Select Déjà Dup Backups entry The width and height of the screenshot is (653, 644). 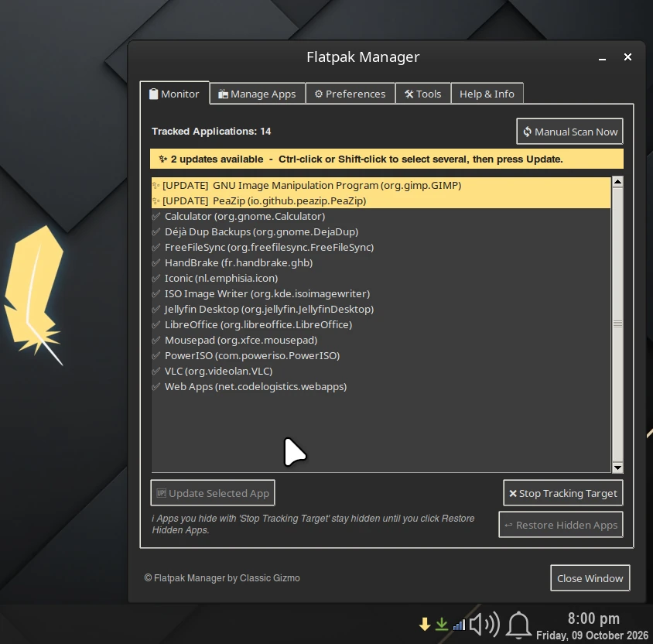381,231
